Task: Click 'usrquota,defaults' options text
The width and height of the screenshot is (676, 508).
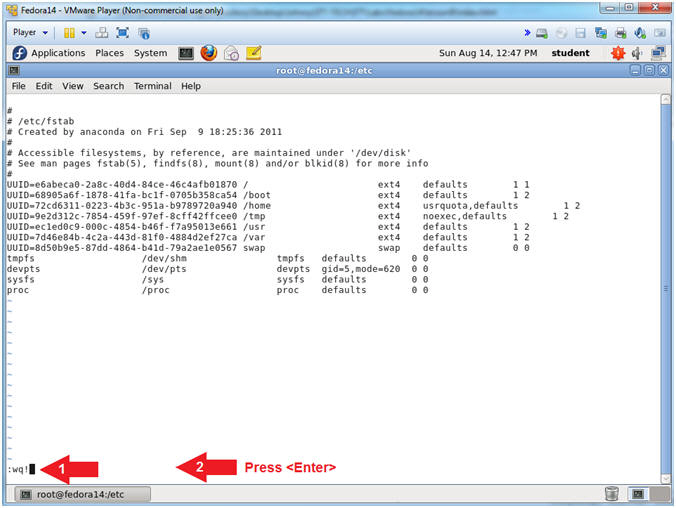Action: tap(470, 206)
